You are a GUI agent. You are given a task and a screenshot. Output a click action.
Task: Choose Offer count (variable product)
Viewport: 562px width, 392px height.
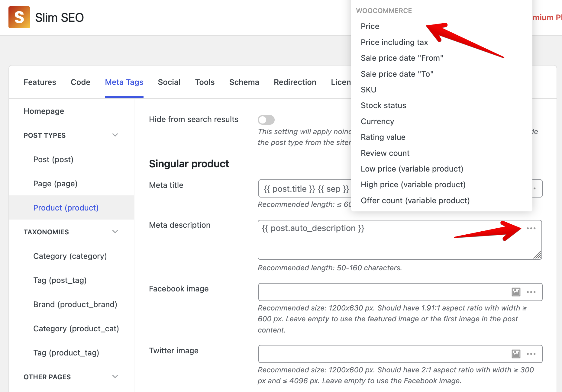coord(415,201)
